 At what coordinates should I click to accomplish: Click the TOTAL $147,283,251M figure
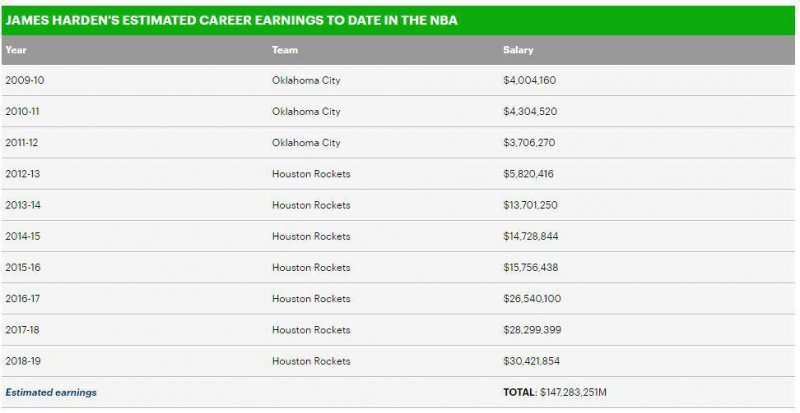[554, 392]
